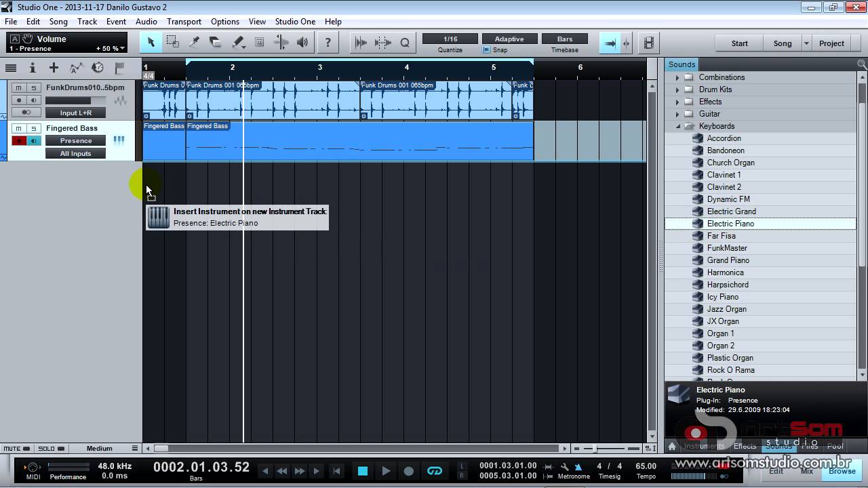Select the Mute tool

259,43
